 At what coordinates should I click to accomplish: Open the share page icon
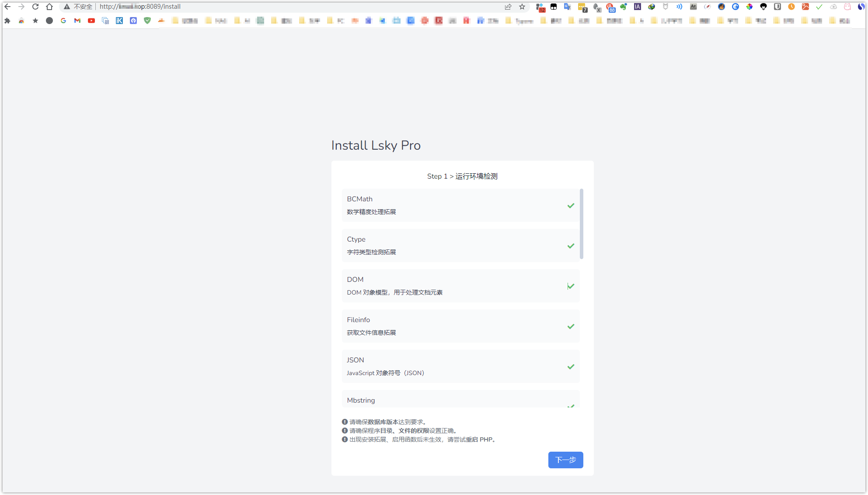click(x=508, y=7)
